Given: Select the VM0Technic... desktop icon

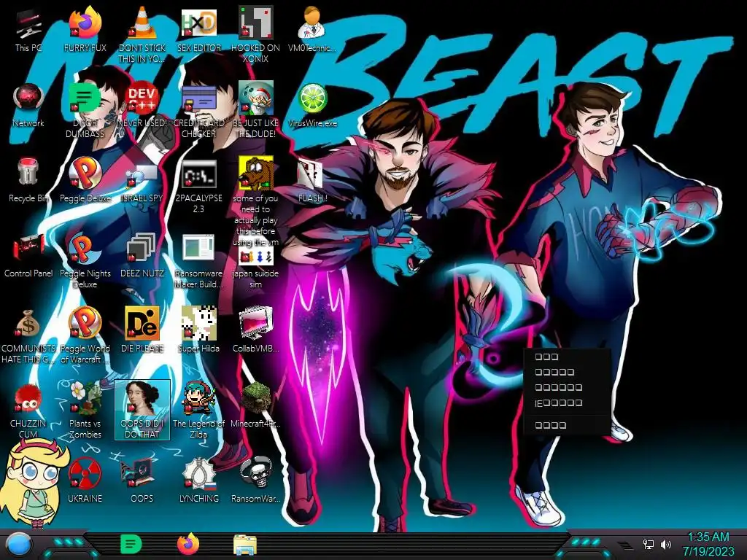Looking at the screenshot, I should 312,29.
